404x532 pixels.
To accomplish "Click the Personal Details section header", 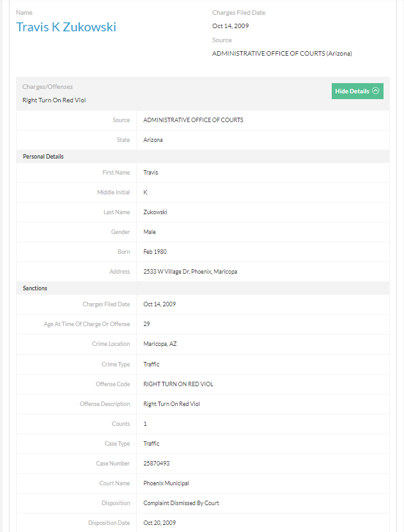I will [43, 156].
